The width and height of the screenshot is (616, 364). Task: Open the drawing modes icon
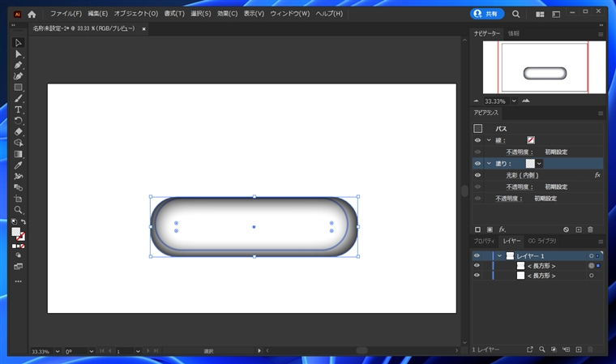(18, 255)
